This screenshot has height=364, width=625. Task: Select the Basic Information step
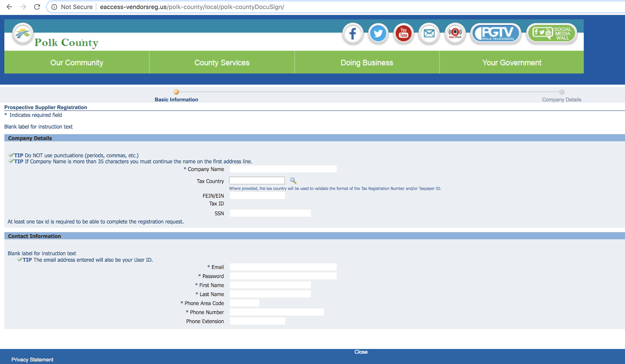pos(176,96)
